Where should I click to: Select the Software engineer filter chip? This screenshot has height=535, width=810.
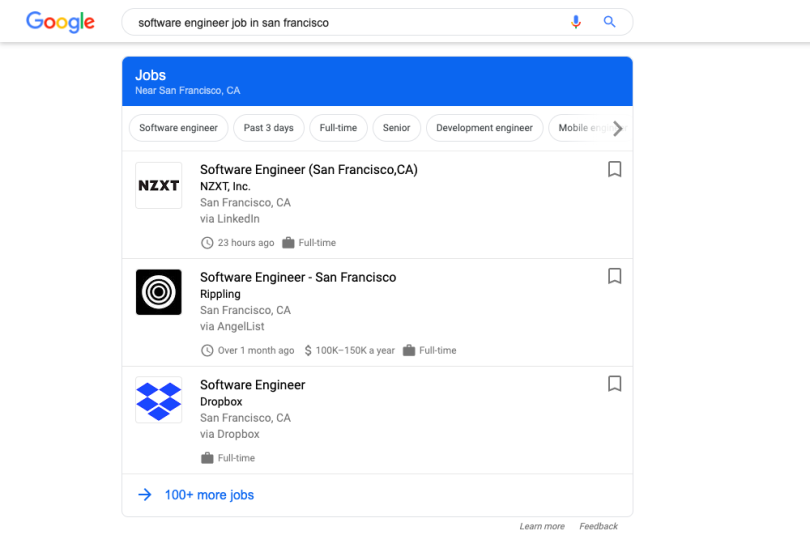point(178,128)
